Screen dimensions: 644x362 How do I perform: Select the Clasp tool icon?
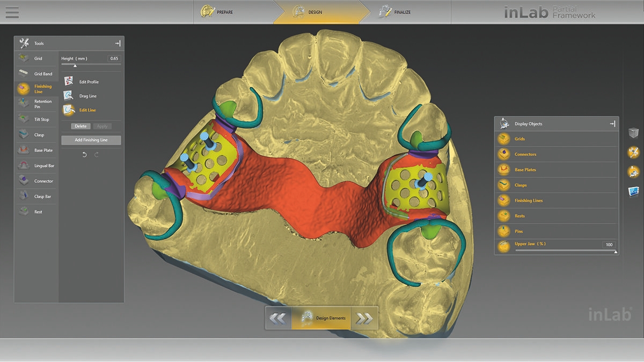(x=23, y=135)
